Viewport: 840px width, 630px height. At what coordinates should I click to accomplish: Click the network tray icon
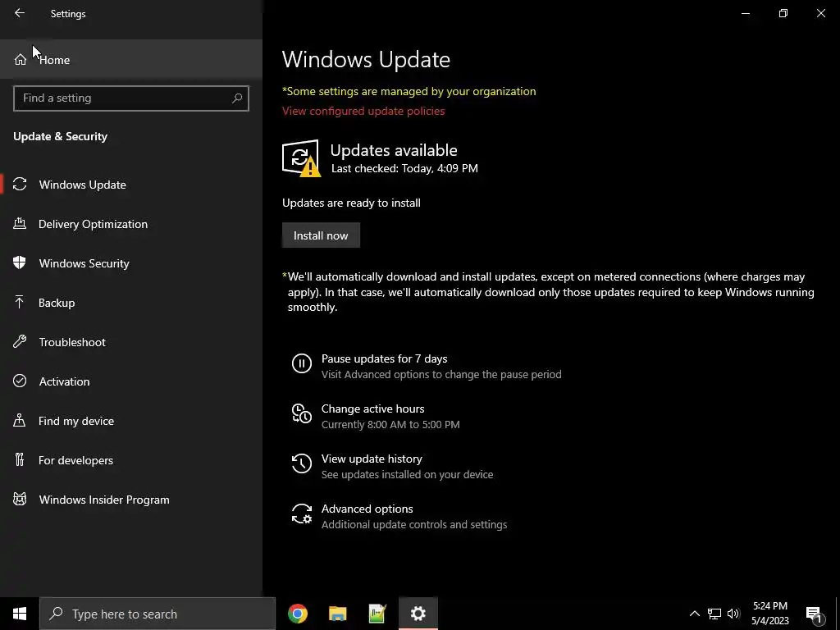(714, 614)
